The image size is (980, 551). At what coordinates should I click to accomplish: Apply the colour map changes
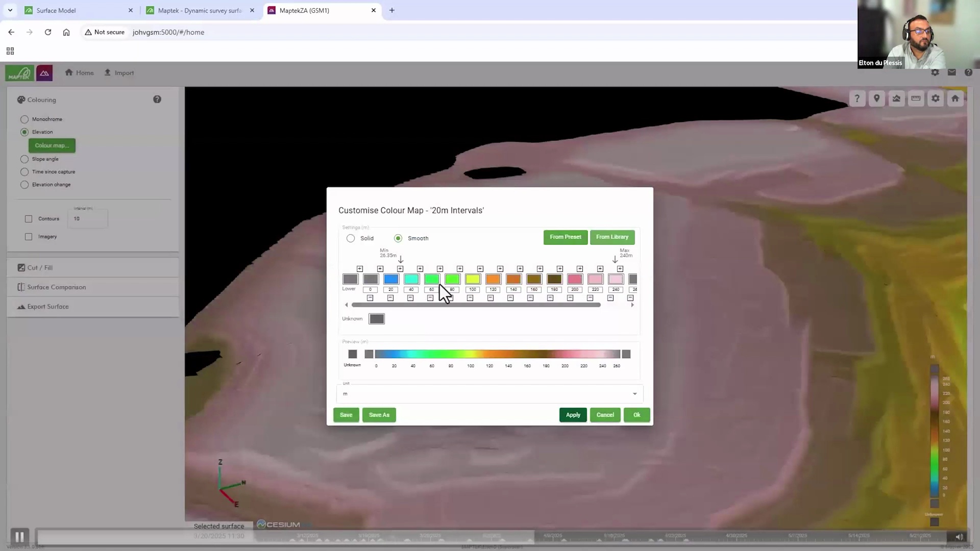tap(573, 415)
